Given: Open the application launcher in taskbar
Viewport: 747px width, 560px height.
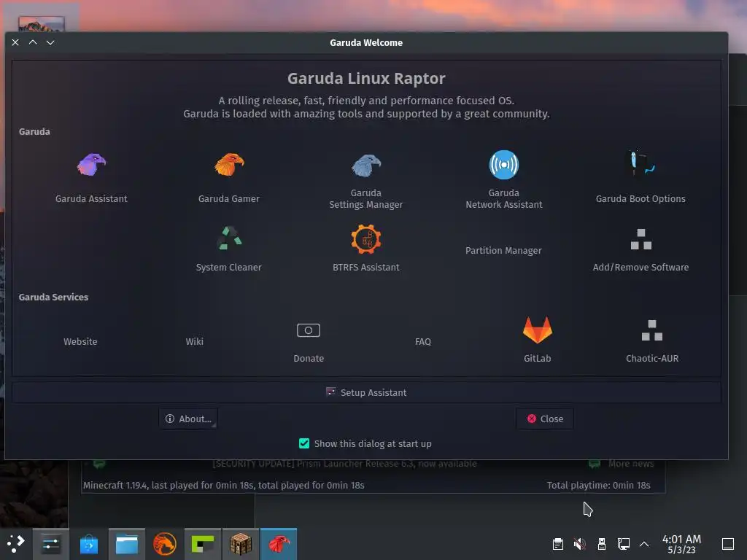Looking at the screenshot, I should (x=16, y=543).
